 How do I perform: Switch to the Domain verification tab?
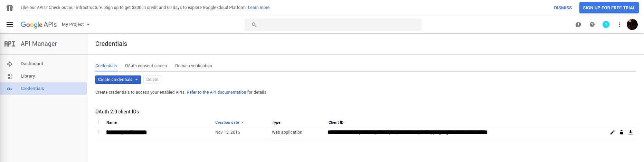193,66
